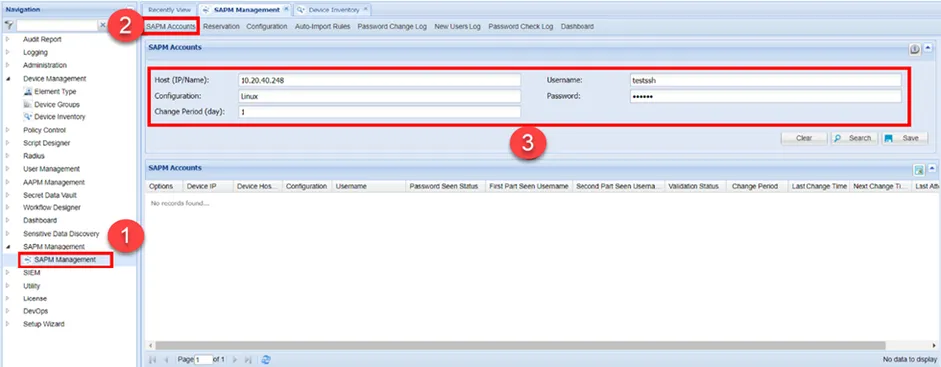Click the Device Groups tree icon

pyautogui.click(x=28, y=104)
